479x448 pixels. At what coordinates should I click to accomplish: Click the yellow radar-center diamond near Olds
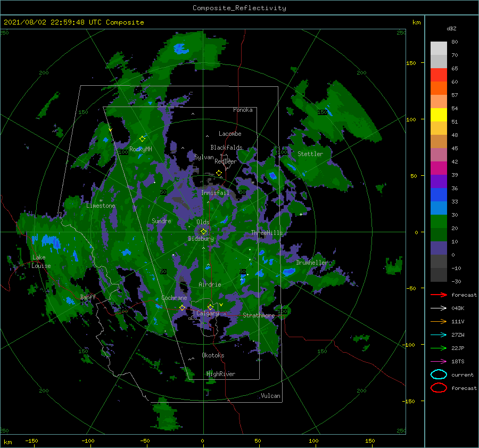coord(203,232)
